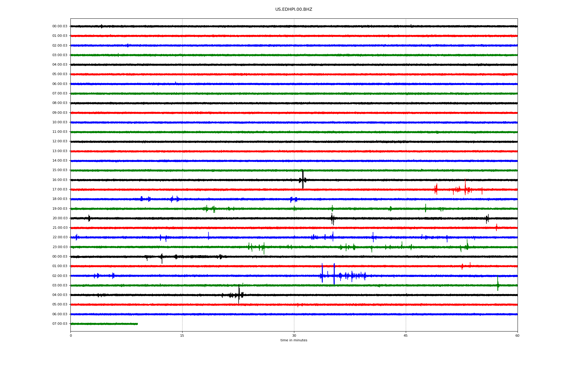Pick the 11:00:03 row time label
The height and width of the screenshot is (368, 588).
(x=60, y=132)
